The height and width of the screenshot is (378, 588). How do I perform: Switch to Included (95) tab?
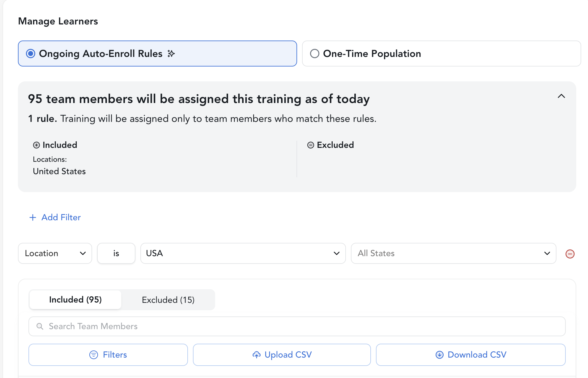point(75,300)
